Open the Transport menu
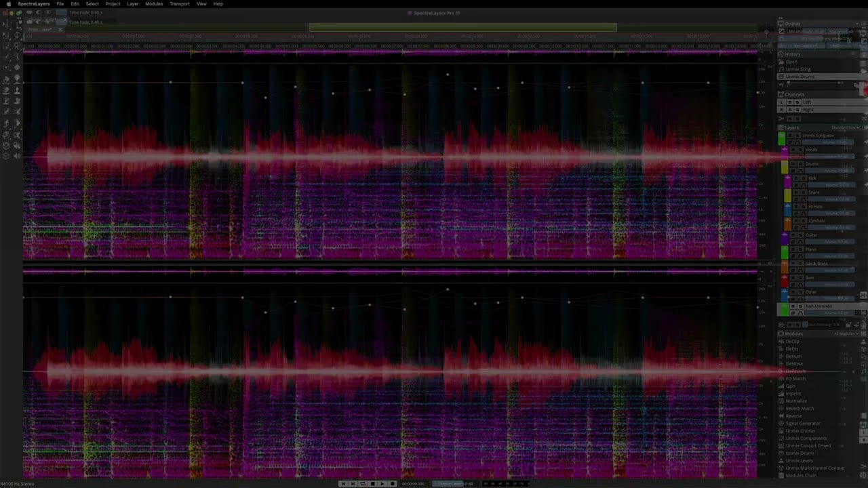The width and height of the screenshot is (868, 488). click(180, 3)
